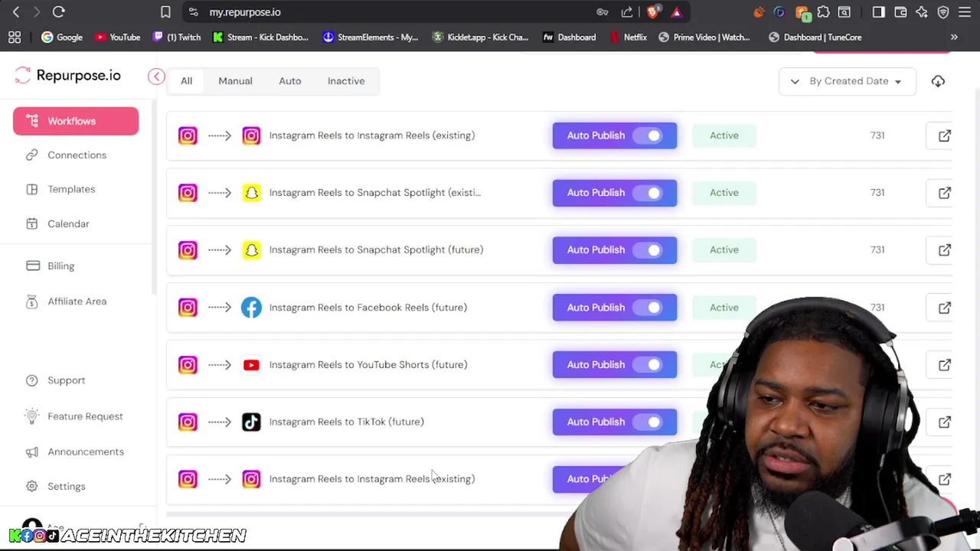Image resolution: width=980 pixels, height=551 pixels.
Task: Open TikTok (future) workflow external icon
Action: coord(945,422)
